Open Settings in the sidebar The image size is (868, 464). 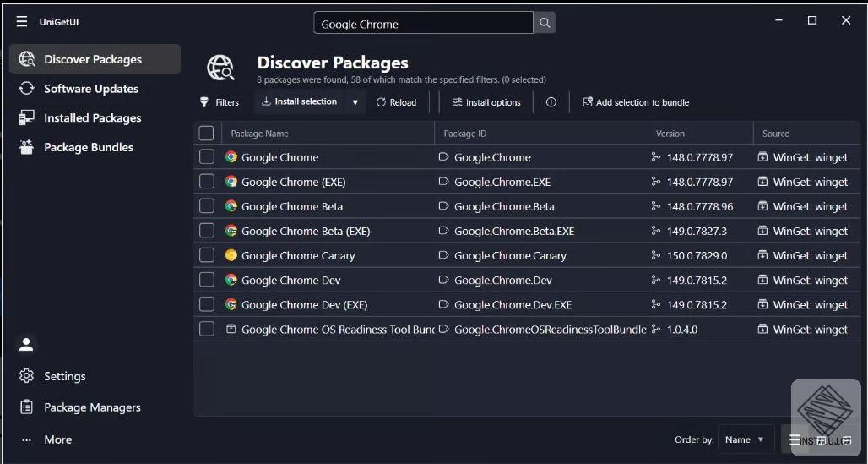(x=95, y=376)
